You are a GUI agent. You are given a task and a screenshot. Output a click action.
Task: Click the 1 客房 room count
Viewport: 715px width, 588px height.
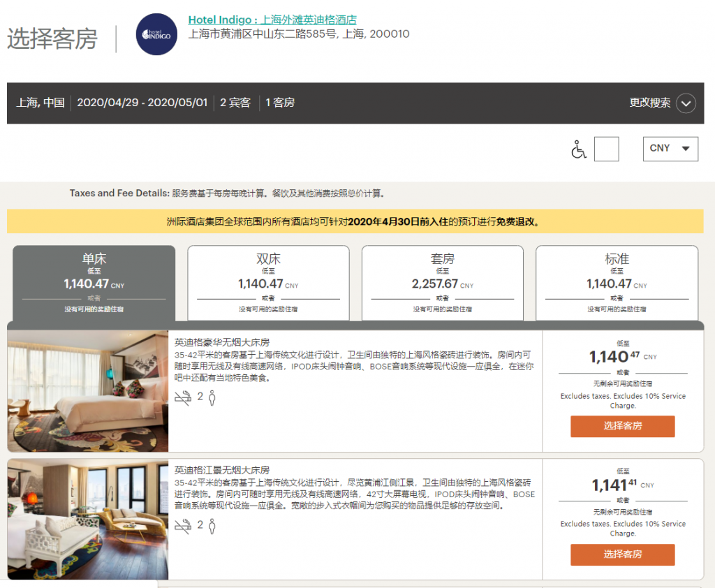(x=280, y=103)
